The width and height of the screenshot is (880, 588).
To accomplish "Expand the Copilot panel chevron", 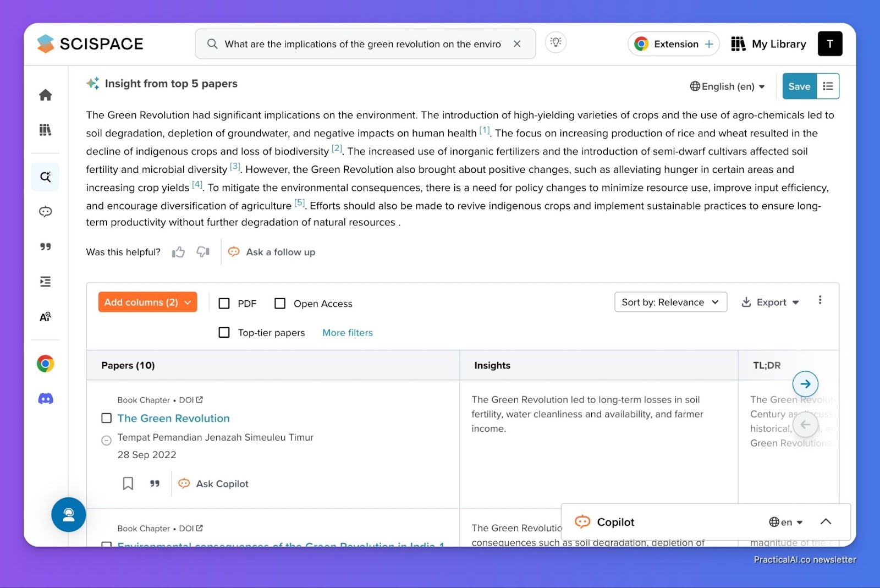I will [x=826, y=522].
